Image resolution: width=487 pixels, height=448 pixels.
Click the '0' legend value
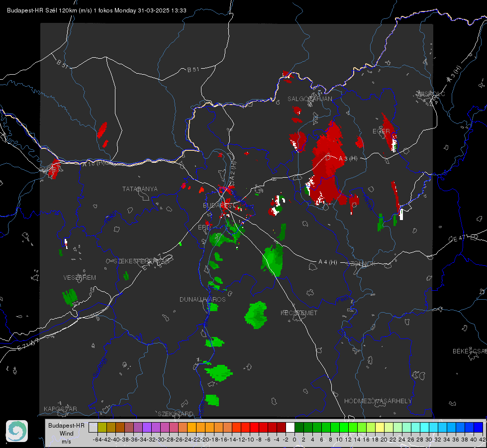pos(294,440)
